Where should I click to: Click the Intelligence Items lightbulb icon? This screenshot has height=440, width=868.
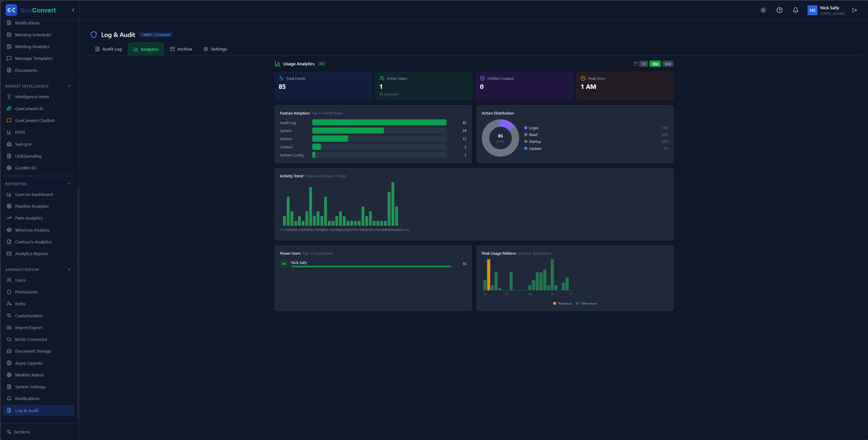point(9,96)
